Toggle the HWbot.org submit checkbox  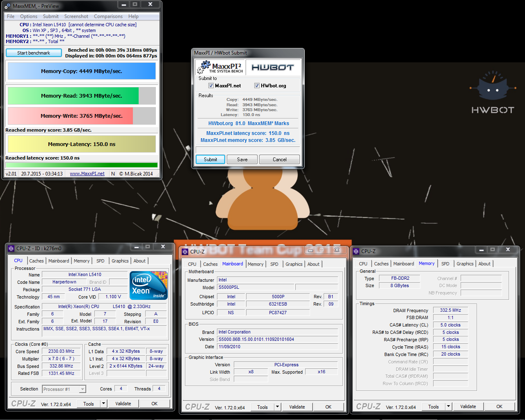tap(257, 86)
